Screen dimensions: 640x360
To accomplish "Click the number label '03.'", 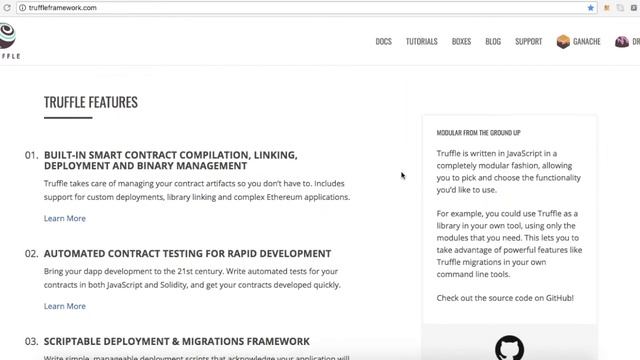I will (31, 341).
